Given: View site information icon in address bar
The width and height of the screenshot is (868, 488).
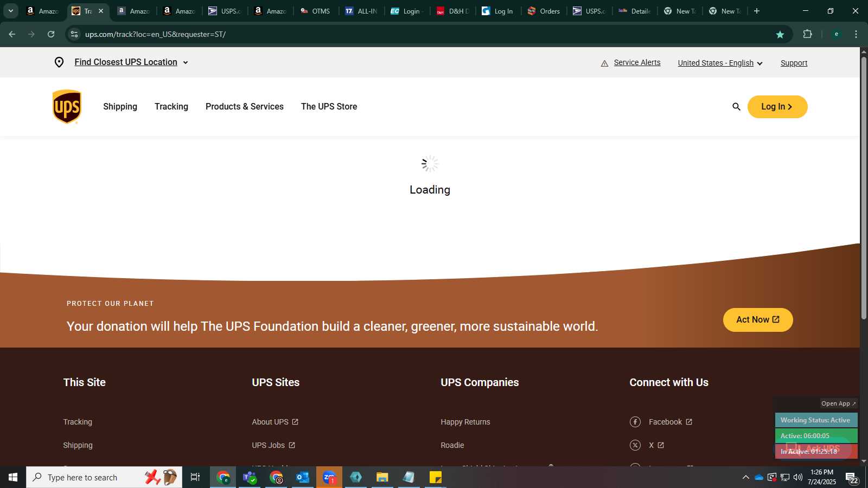Looking at the screenshot, I should (x=74, y=34).
